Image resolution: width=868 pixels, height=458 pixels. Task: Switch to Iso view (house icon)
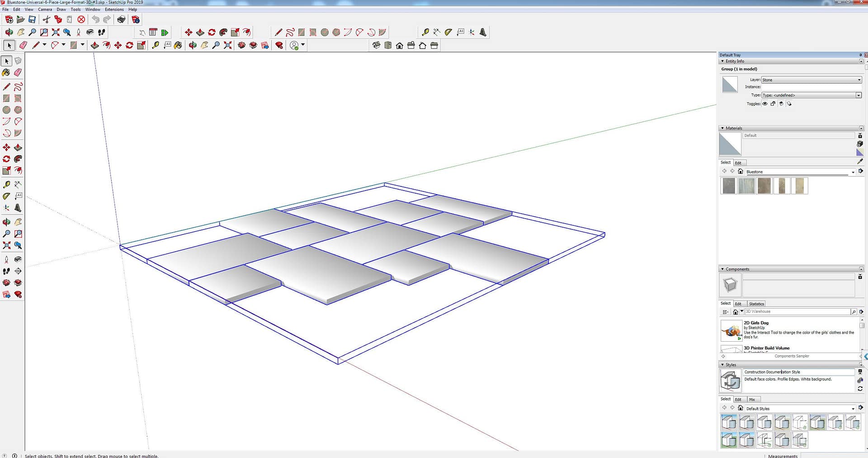click(x=399, y=46)
